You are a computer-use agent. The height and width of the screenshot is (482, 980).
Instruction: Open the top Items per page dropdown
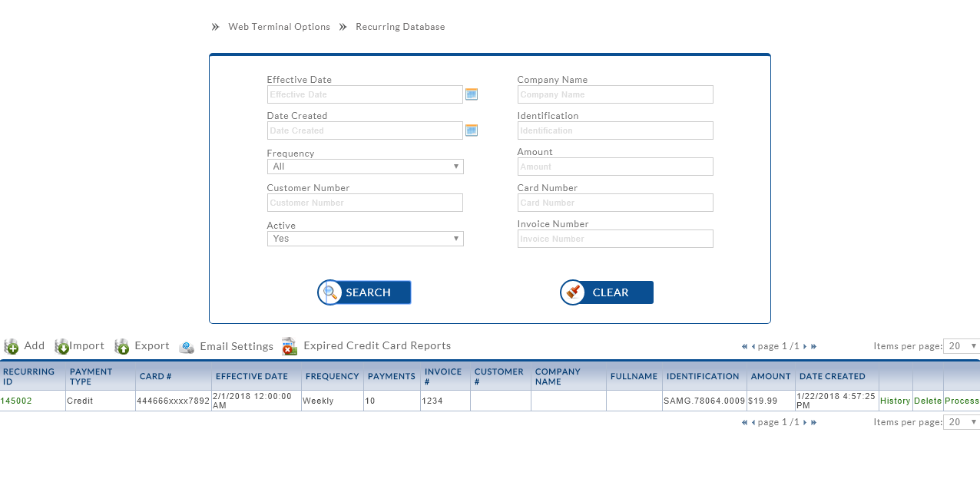point(961,346)
